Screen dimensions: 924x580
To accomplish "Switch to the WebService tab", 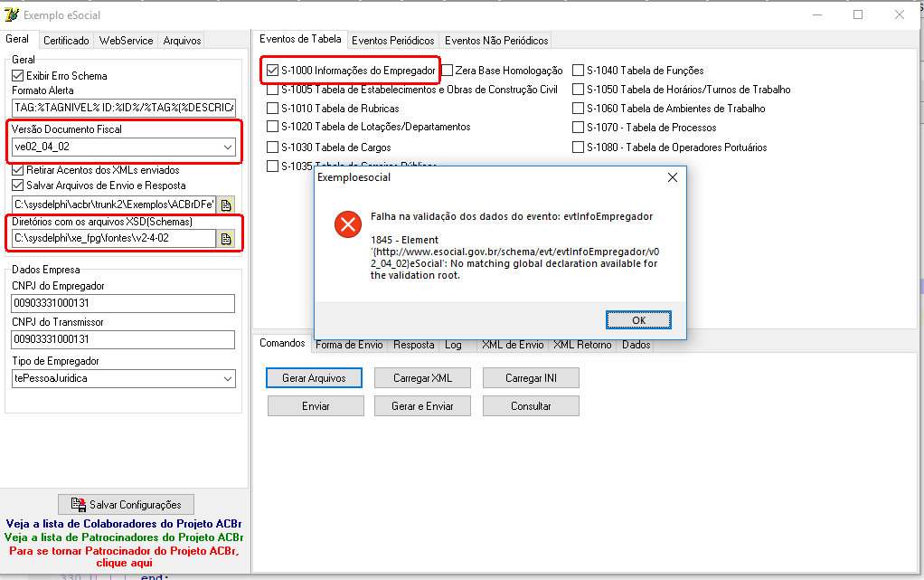I will coord(126,40).
